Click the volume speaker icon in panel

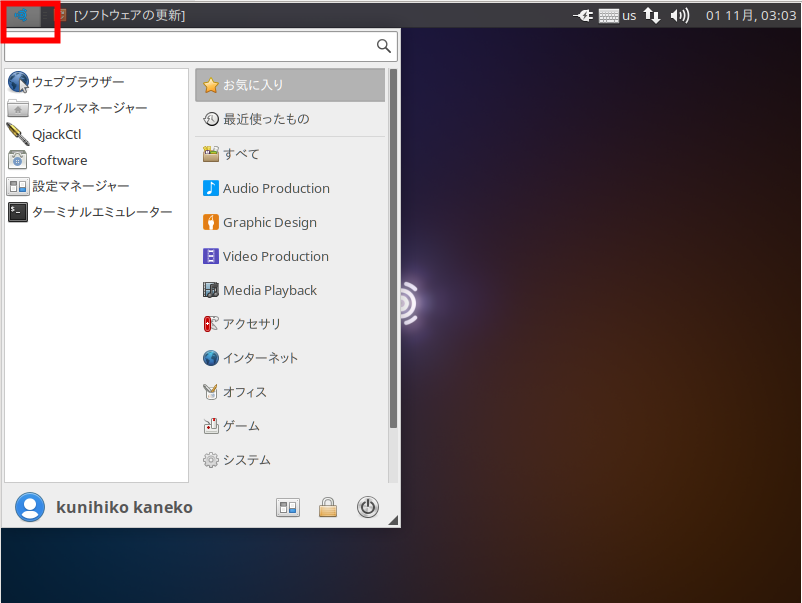(680, 15)
